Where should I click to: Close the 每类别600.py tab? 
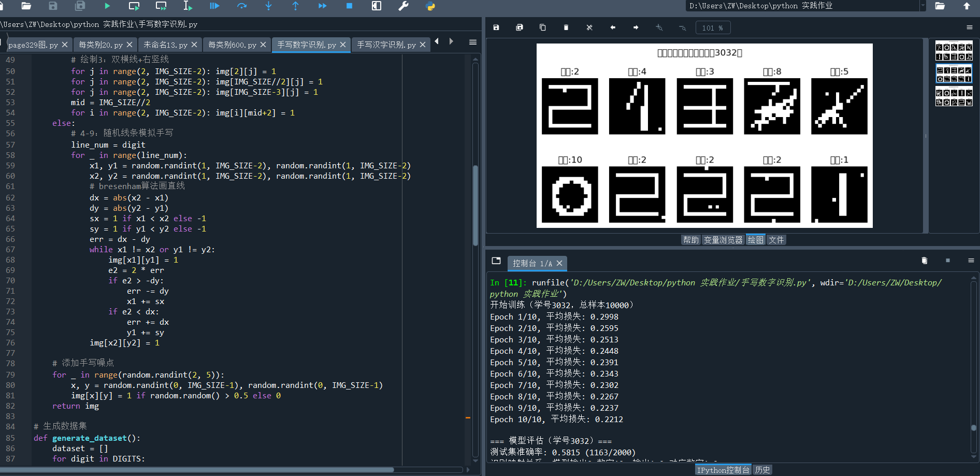263,45
